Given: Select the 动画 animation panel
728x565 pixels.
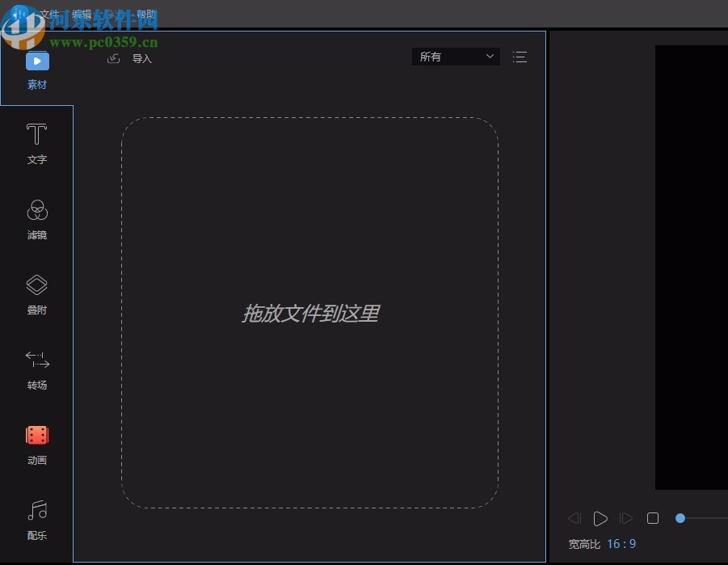Looking at the screenshot, I should click(x=37, y=444).
